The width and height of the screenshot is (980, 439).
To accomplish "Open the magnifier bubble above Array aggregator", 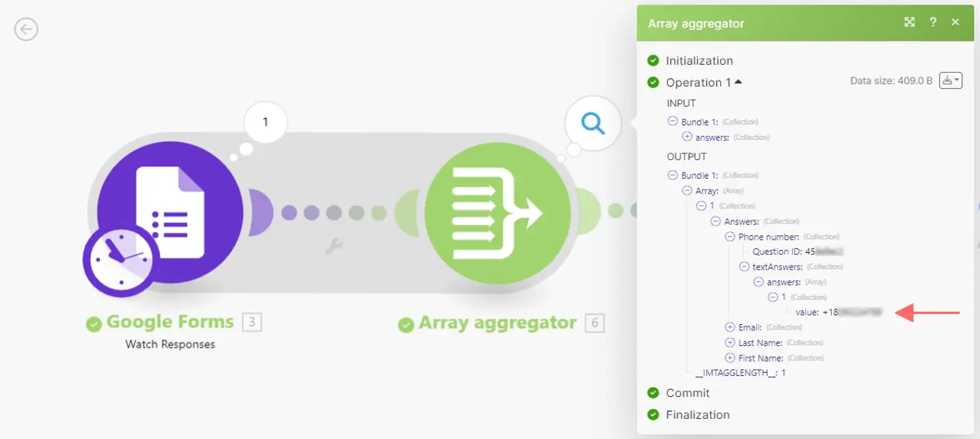I will click(593, 123).
